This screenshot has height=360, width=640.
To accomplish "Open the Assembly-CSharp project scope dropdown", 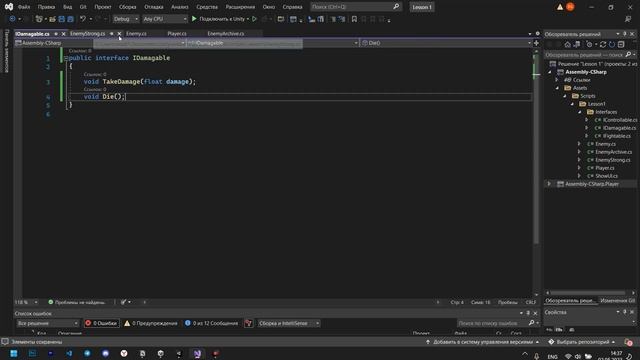I will (100, 43).
